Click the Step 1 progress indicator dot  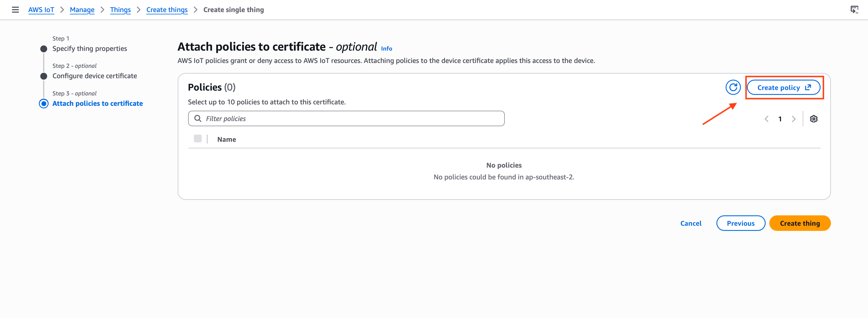[x=43, y=49]
